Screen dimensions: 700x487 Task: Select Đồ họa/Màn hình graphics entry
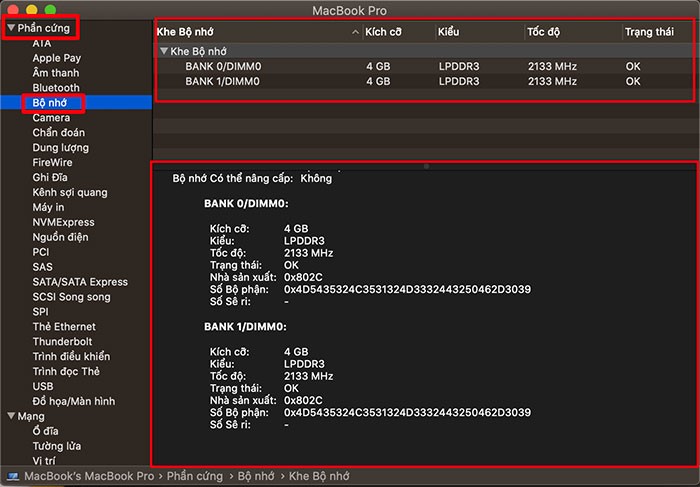pos(74,401)
